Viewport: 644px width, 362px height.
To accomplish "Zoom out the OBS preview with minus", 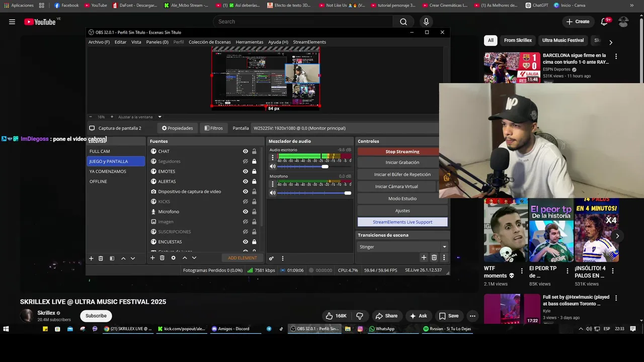I will pos(91,117).
